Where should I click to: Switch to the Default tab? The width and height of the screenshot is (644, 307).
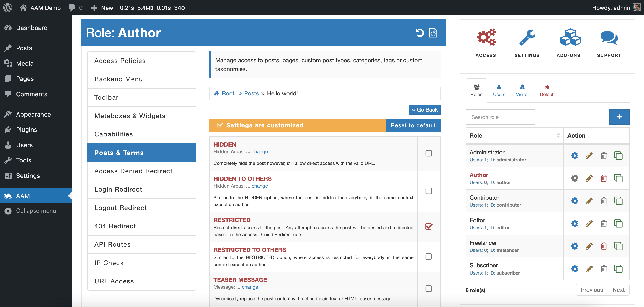click(x=547, y=90)
